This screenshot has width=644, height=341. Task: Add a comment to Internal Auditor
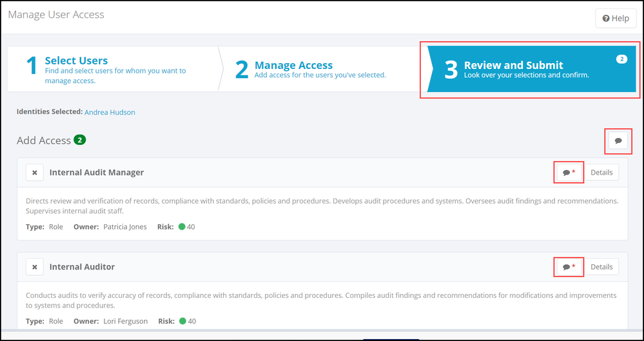click(x=568, y=267)
